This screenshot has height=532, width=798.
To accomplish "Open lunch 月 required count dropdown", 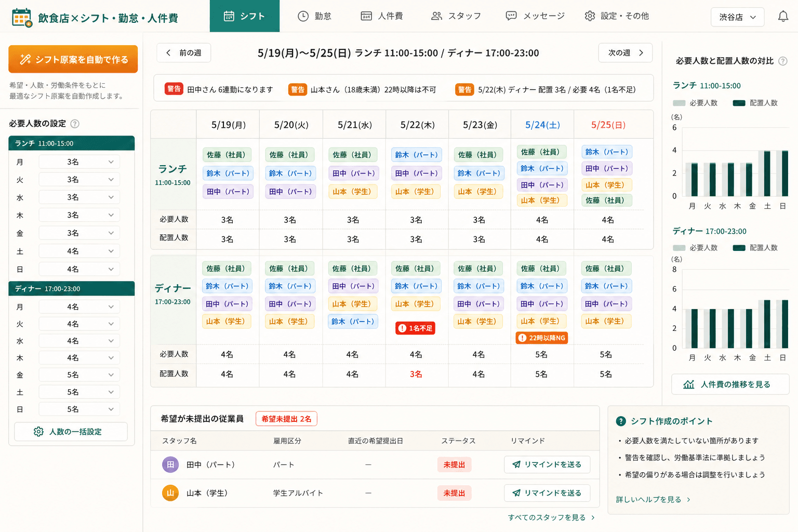I will coord(79,162).
